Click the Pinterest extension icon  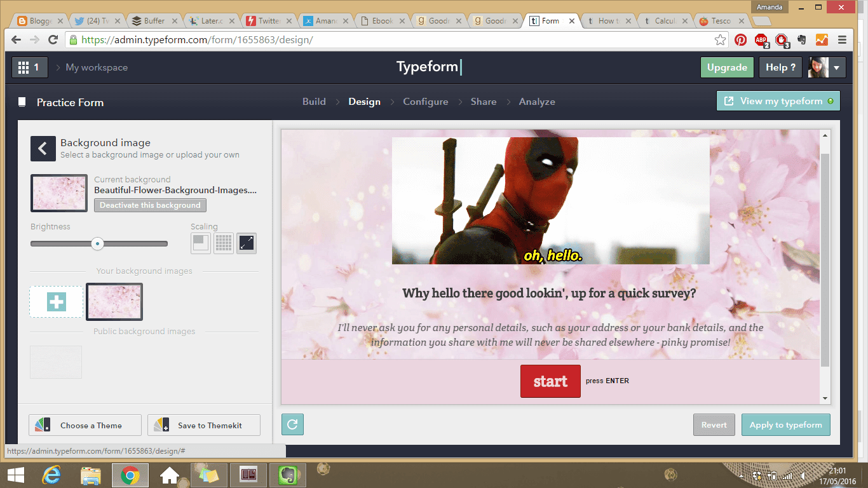(x=740, y=40)
